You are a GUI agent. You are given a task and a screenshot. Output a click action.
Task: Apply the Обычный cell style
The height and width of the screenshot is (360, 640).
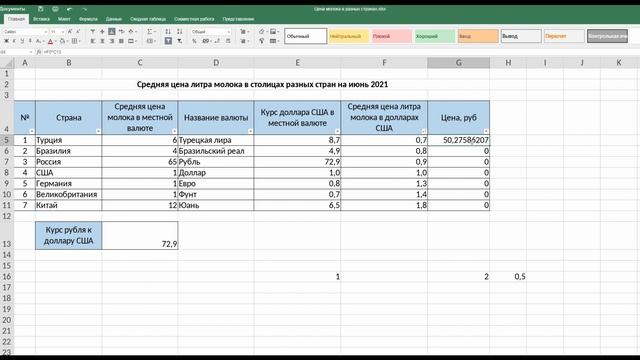(x=306, y=36)
